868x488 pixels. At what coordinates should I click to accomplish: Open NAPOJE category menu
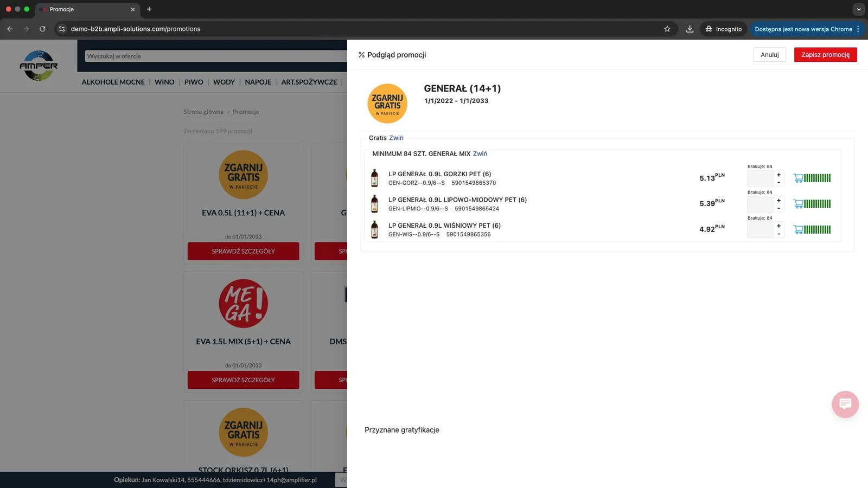pyautogui.click(x=258, y=82)
